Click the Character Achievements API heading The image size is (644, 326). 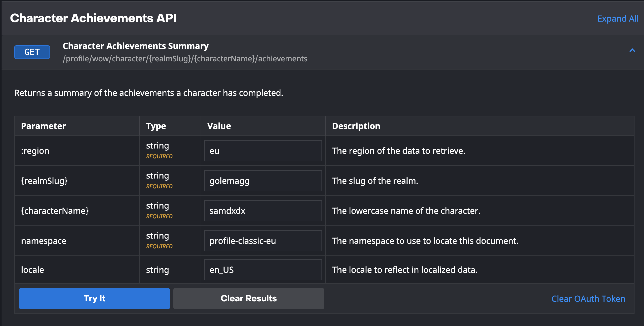(93, 18)
